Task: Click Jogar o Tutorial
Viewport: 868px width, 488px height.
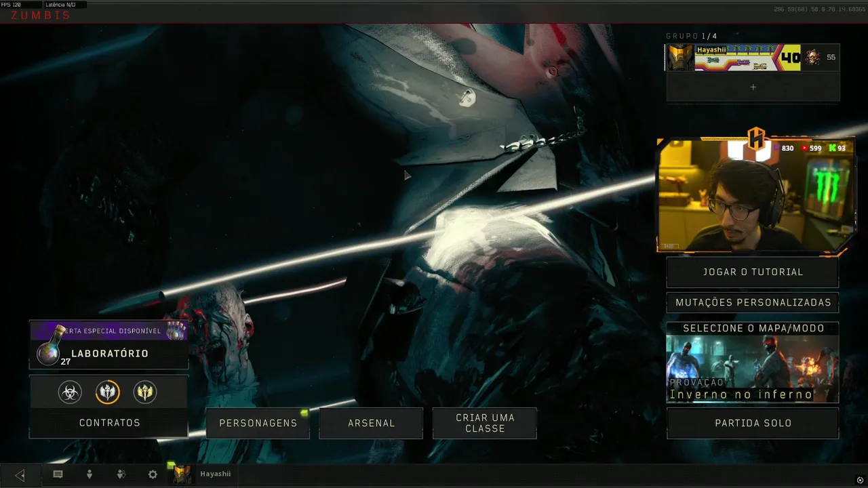Action: click(x=753, y=272)
